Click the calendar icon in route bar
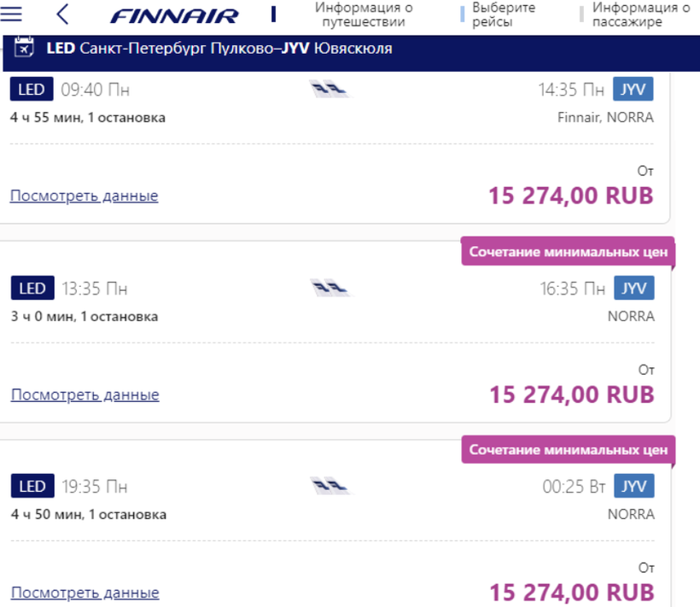The height and width of the screenshot is (607, 700). pyautogui.click(x=25, y=48)
